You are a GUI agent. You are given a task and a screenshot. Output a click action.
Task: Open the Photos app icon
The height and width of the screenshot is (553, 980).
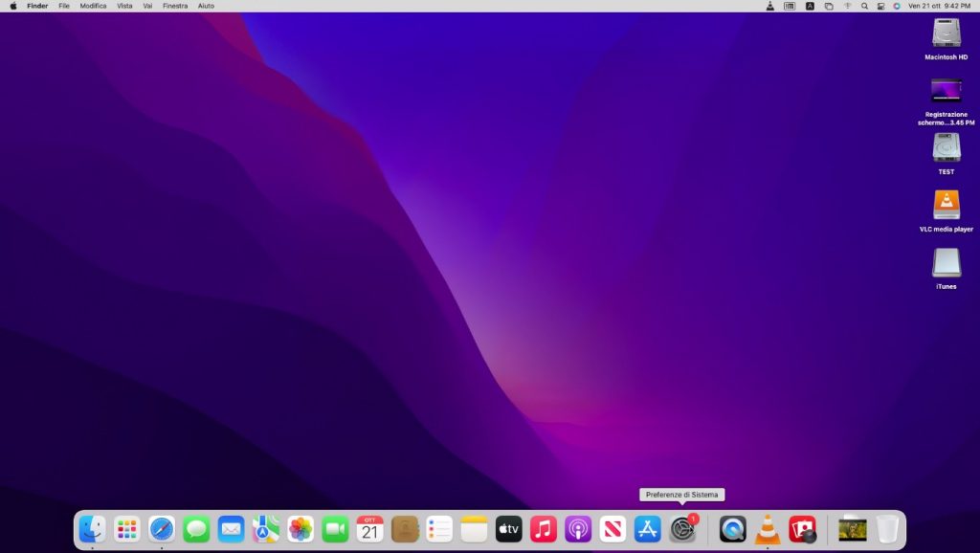(301, 528)
